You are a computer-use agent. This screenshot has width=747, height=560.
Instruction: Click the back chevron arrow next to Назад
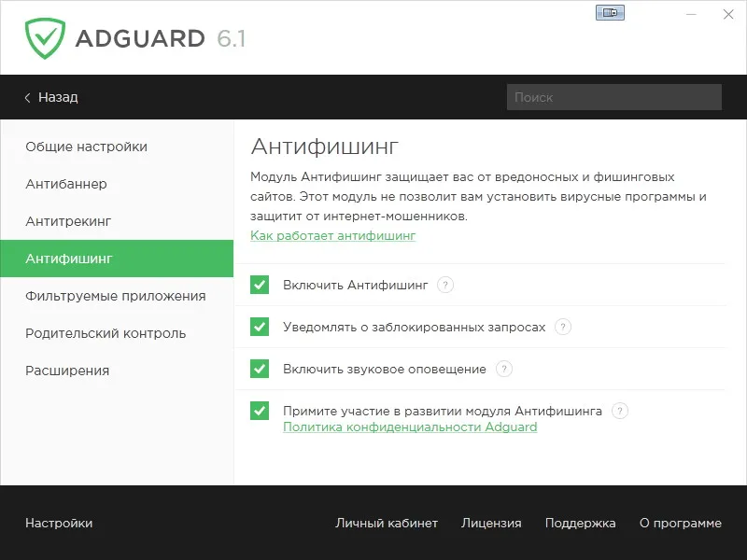pos(27,98)
